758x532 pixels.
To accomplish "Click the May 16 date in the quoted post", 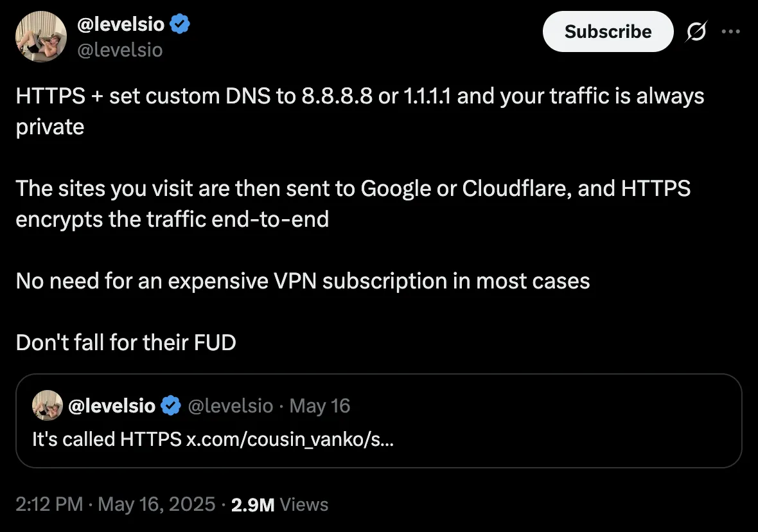I will coord(319,406).
